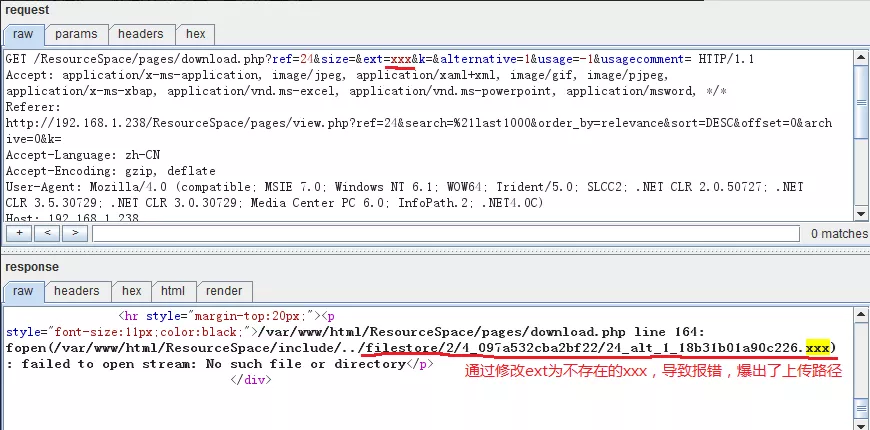Image resolution: width=870 pixels, height=430 pixels.
Task: Click the 'response' panel title
Action: [32, 267]
